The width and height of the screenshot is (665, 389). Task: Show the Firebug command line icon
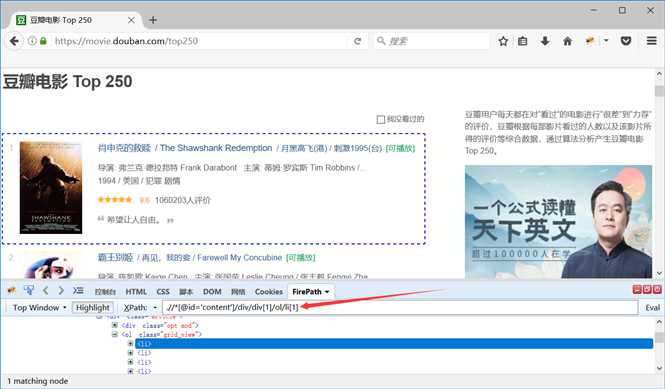pyautogui.click(x=78, y=291)
